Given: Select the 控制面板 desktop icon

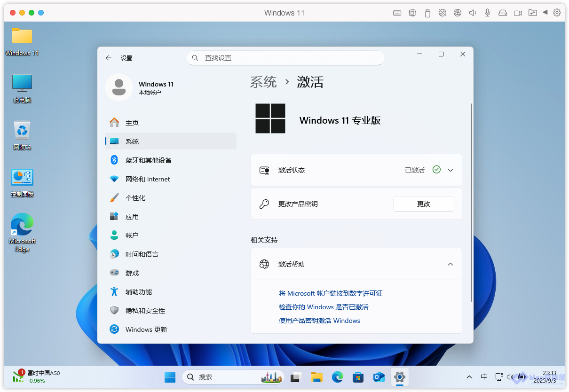Looking at the screenshot, I should tap(22, 183).
